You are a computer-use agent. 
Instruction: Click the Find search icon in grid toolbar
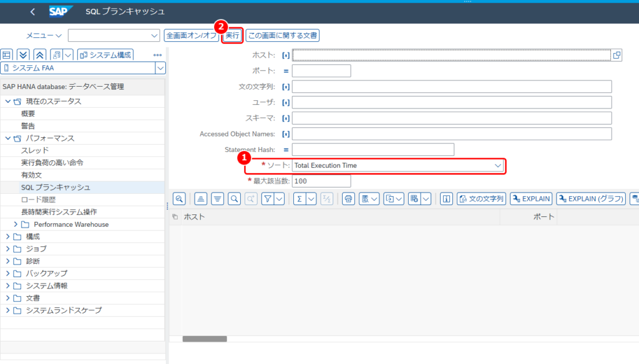point(235,199)
